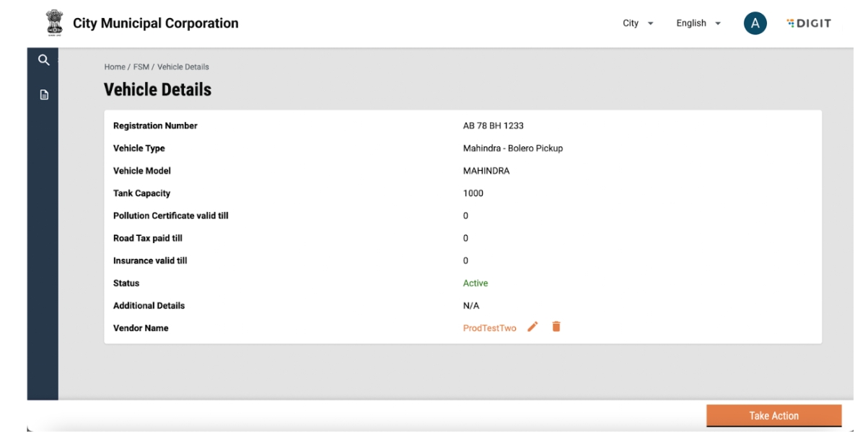
Task: Open the user avatar labeled A
Action: click(x=755, y=23)
